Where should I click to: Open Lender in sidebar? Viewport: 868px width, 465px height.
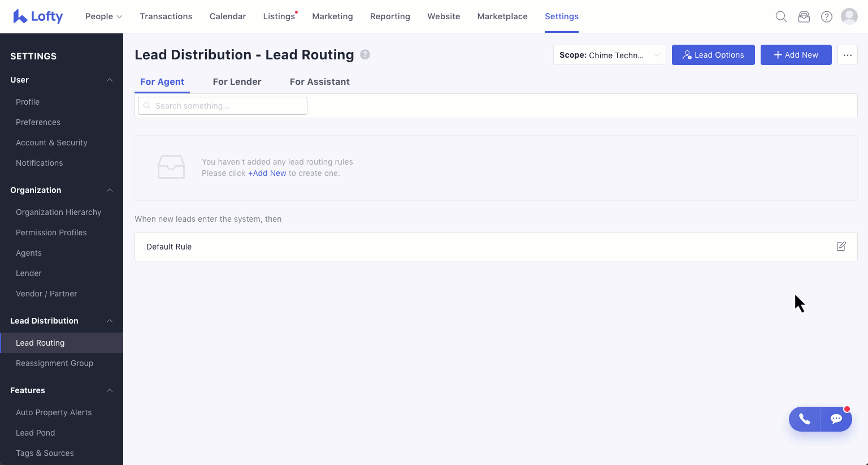pyautogui.click(x=29, y=273)
